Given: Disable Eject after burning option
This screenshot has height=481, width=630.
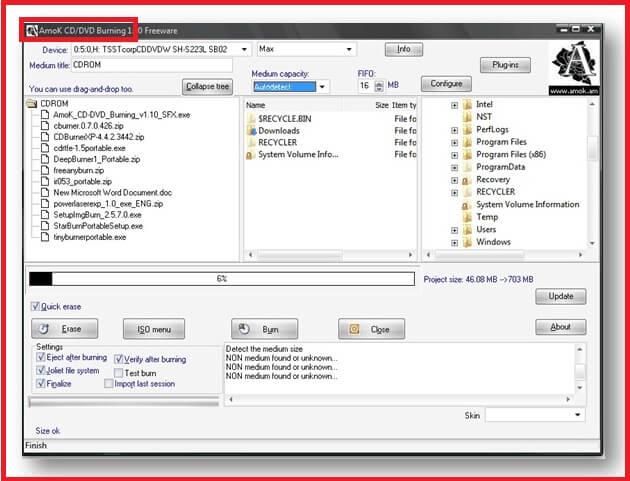Looking at the screenshot, I should pyautogui.click(x=41, y=358).
